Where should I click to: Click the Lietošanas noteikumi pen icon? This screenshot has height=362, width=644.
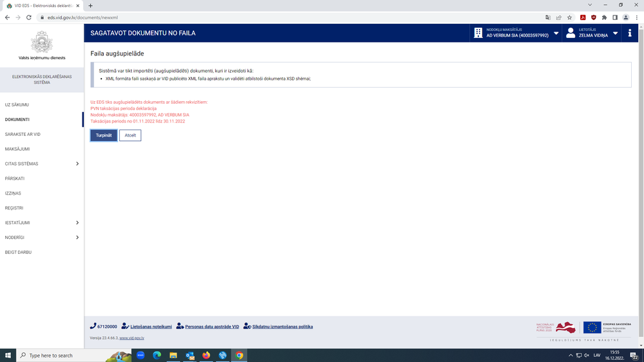coord(125,326)
